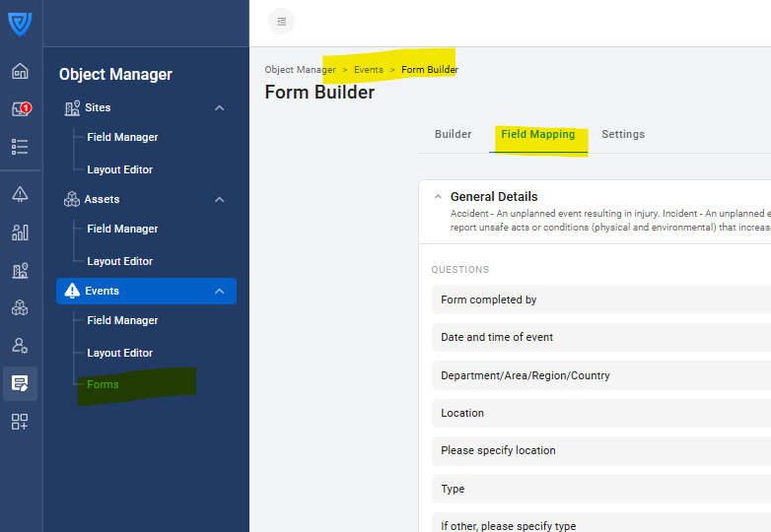771x532 pixels.
Task: Click the Events breadcrumb link
Action: 369,70
